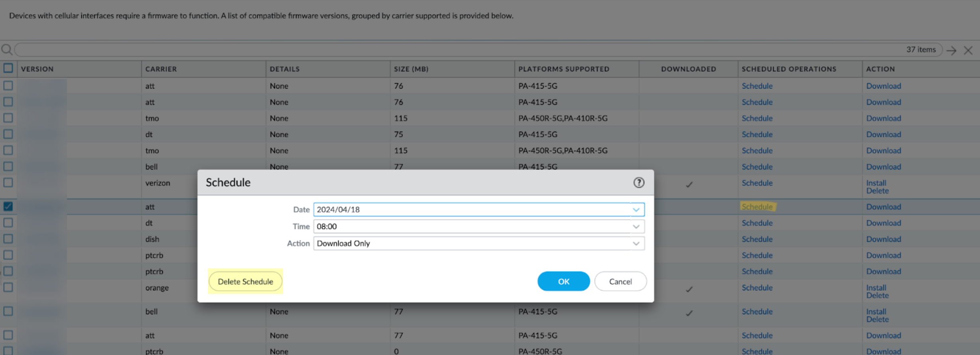Click the Delete link for the orange row
The image size is (980, 355).
coord(877,296)
